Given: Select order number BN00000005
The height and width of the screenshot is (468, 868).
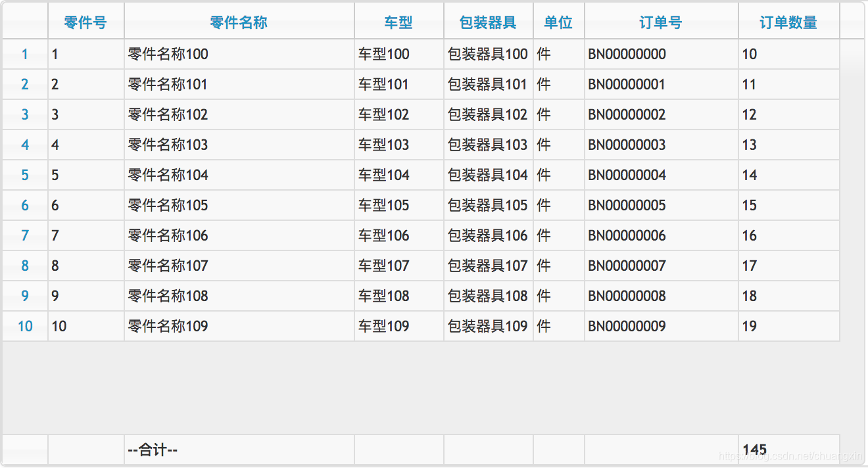Looking at the screenshot, I should 662,205.
